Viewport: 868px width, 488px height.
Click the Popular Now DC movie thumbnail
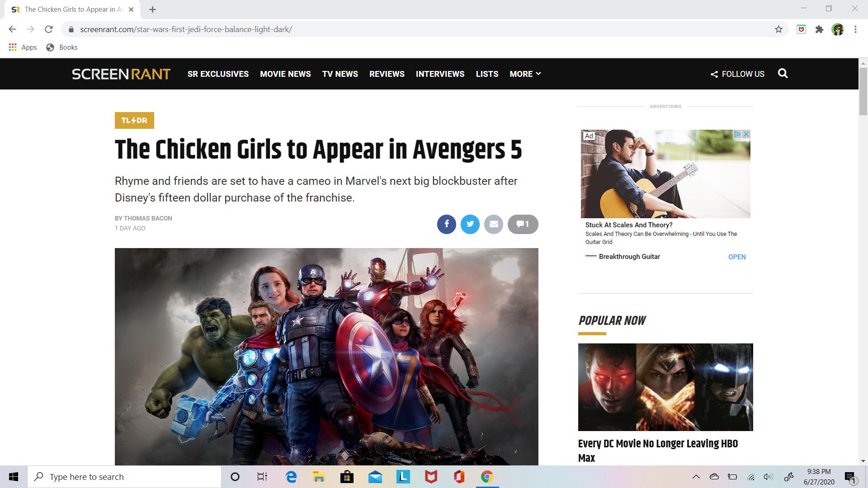(x=665, y=387)
